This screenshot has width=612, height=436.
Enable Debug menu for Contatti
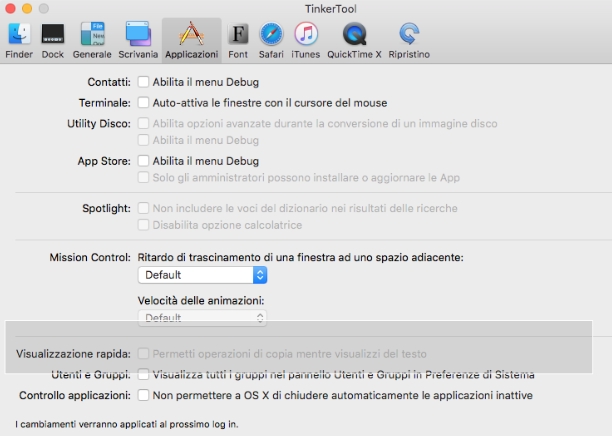pos(143,82)
